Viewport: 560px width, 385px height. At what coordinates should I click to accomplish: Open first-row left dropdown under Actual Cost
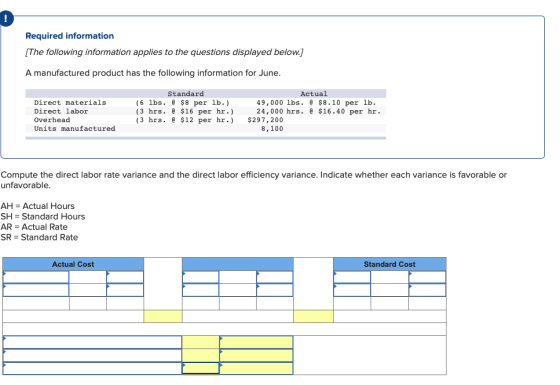[36, 277]
